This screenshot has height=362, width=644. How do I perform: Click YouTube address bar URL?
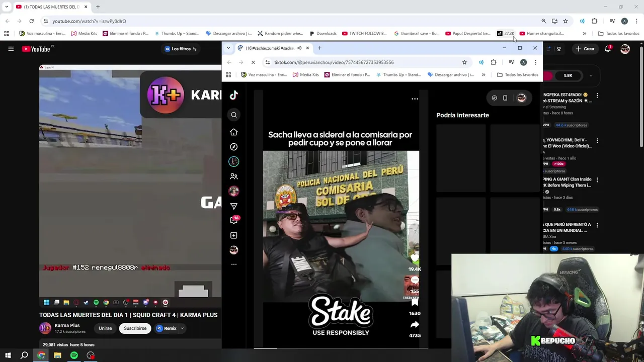[x=90, y=21]
